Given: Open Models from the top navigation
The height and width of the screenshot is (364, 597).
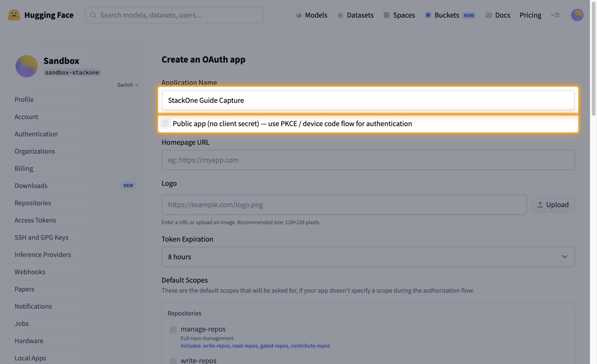Looking at the screenshot, I should [311, 15].
